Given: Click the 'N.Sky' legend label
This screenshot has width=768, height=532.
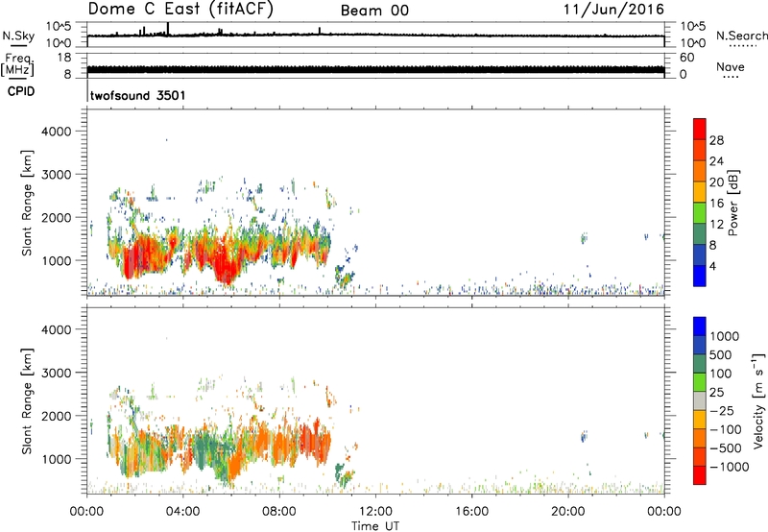Looking at the screenshot, I should (x=18, y=36).
